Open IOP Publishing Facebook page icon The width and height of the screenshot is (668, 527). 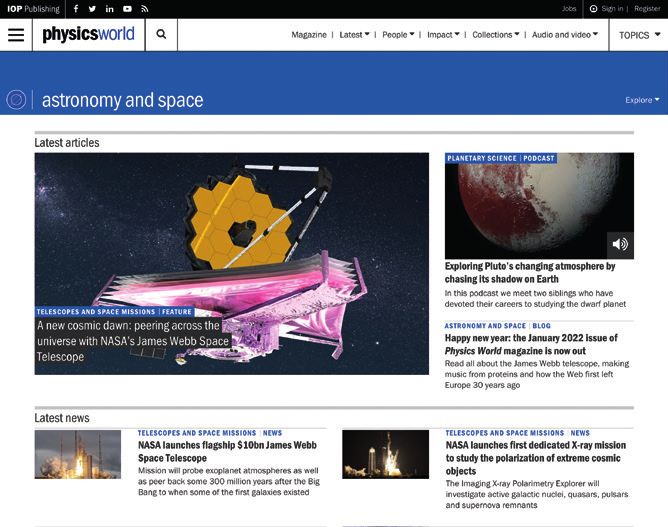pyautogui.click(x=76, y=9)
